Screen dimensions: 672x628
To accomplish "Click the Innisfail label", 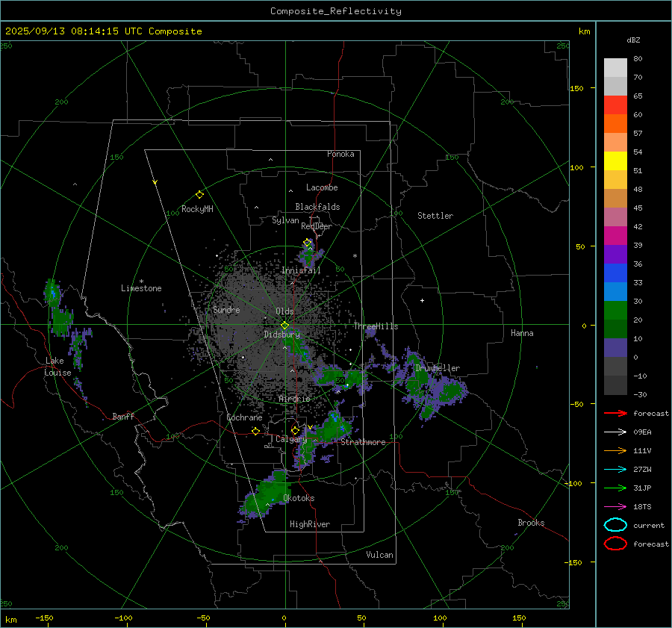I will click(301, 270).
